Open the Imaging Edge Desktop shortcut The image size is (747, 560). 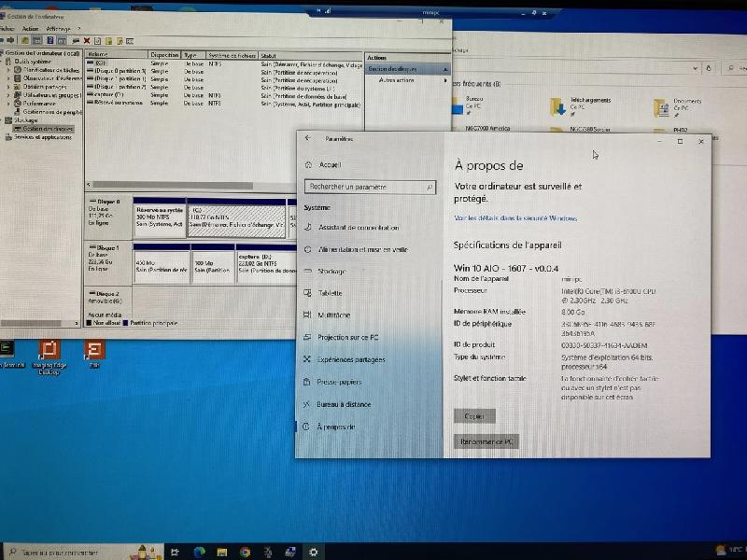pos(49,357)
